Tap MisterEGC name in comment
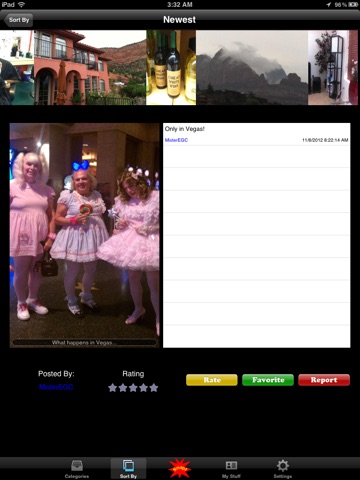This screenshot has height=480, width=360. click(176, 140)
